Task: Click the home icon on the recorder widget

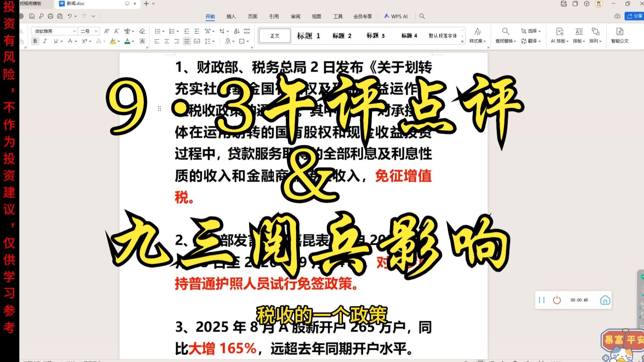Action: tap(605, 300)
